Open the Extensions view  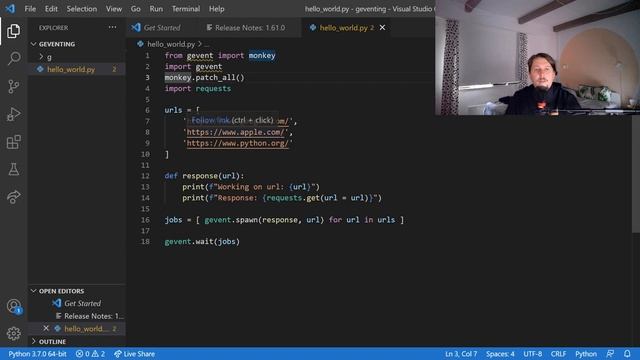coord(13,142)
